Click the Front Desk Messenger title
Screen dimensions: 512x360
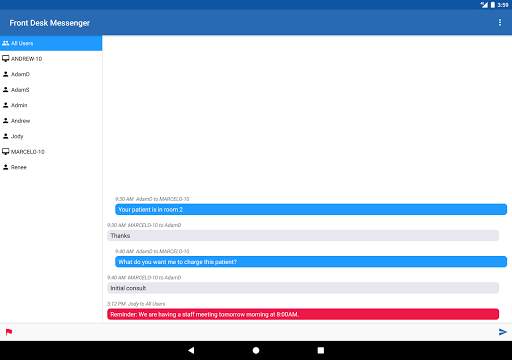click(50, 23)
